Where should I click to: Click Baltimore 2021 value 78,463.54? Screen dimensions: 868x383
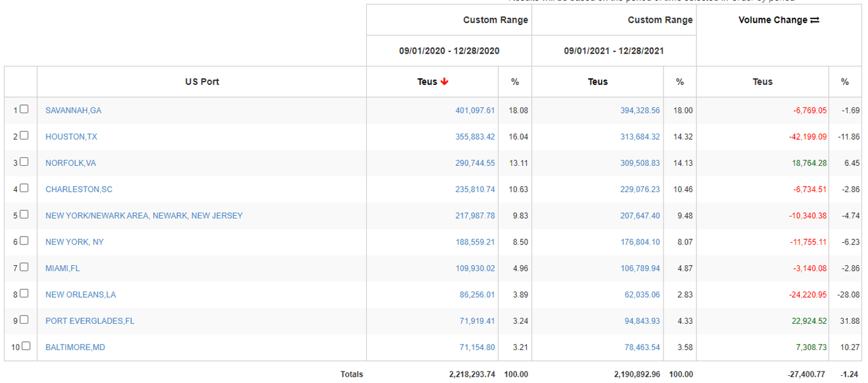642,347
